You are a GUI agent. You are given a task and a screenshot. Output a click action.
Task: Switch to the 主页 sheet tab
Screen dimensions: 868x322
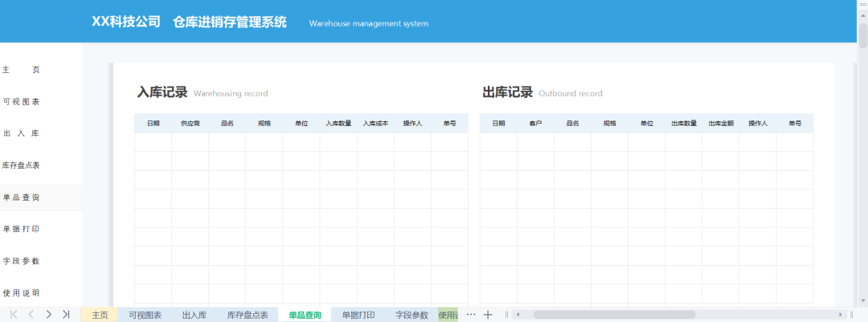(x=100, y=315)
